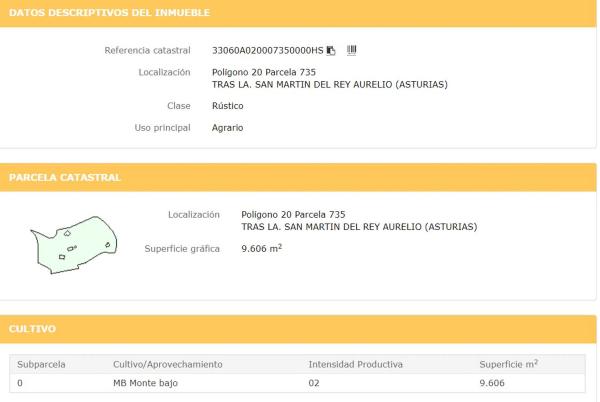Click the graphic surface value 9.606 m²
The height and width of the screenshot is (402, 600).
tap(261, 248)
